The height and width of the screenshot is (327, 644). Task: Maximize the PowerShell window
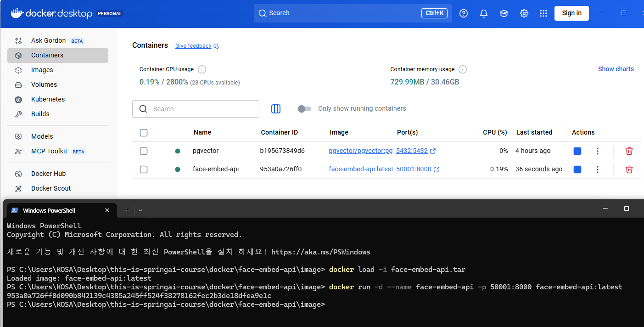[x=627, y=209]
